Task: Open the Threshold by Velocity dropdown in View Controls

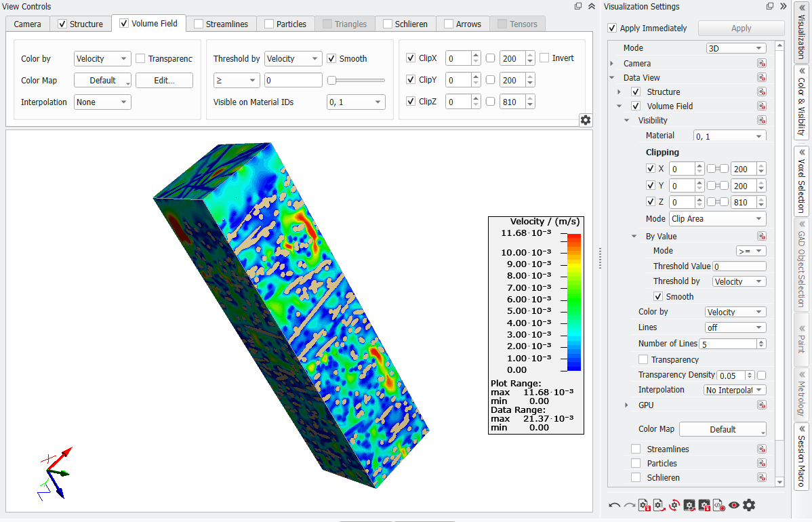Action: pyautogui.click(x=293, y=58)
